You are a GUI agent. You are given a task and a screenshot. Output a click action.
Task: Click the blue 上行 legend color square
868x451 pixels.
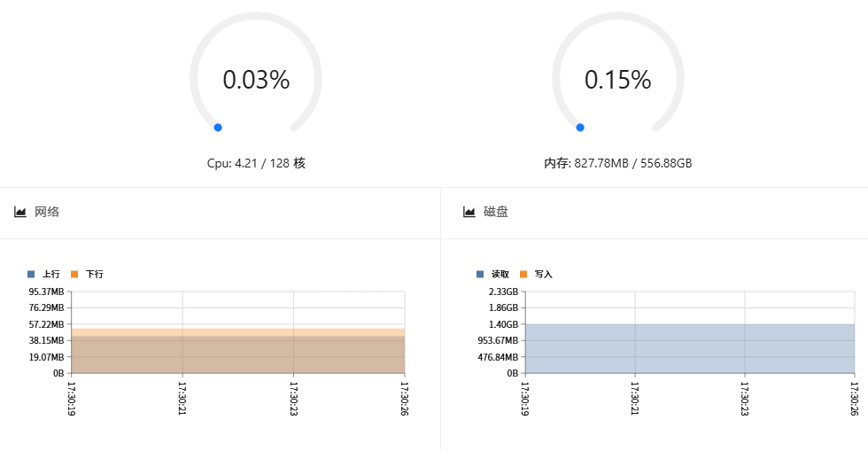point(31,275)
